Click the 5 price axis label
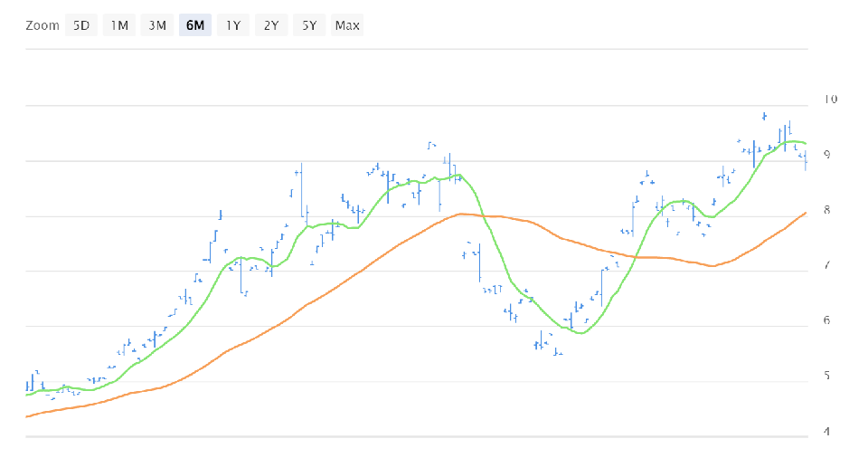 click(826, 377)
